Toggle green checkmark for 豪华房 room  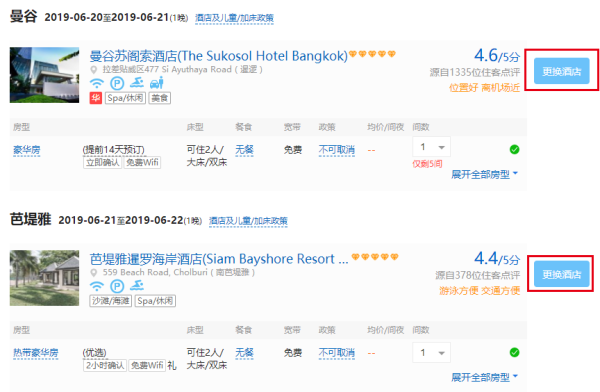515,150
